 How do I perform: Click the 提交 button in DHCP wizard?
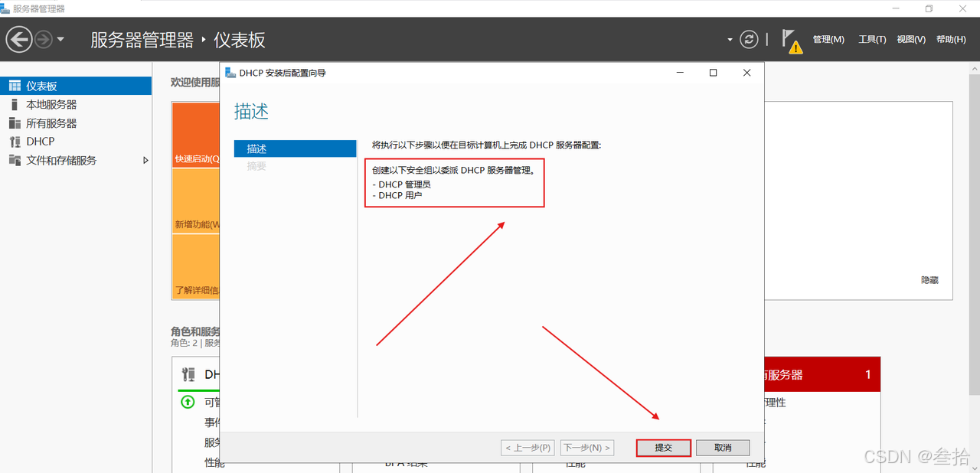pyautogui.click(x=663, y=448)
